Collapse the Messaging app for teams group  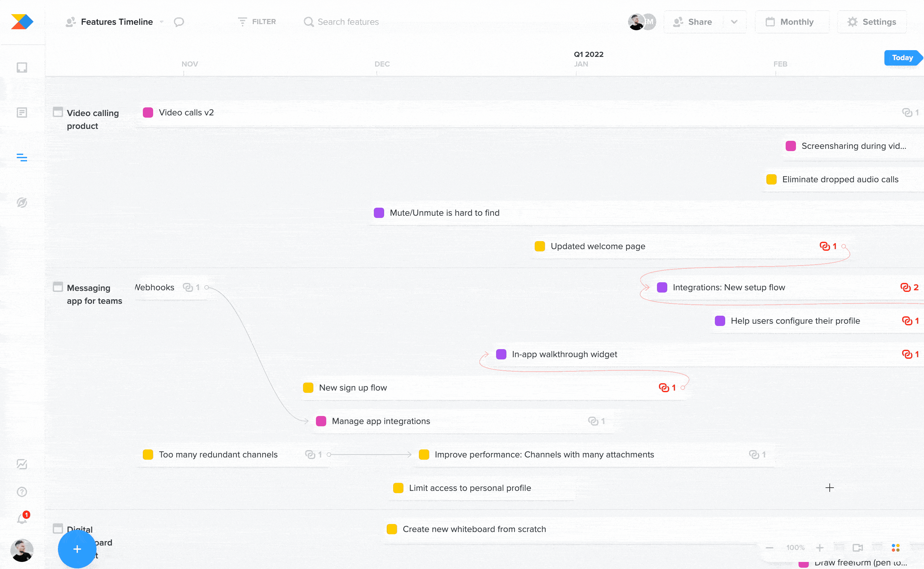point(58,287)
